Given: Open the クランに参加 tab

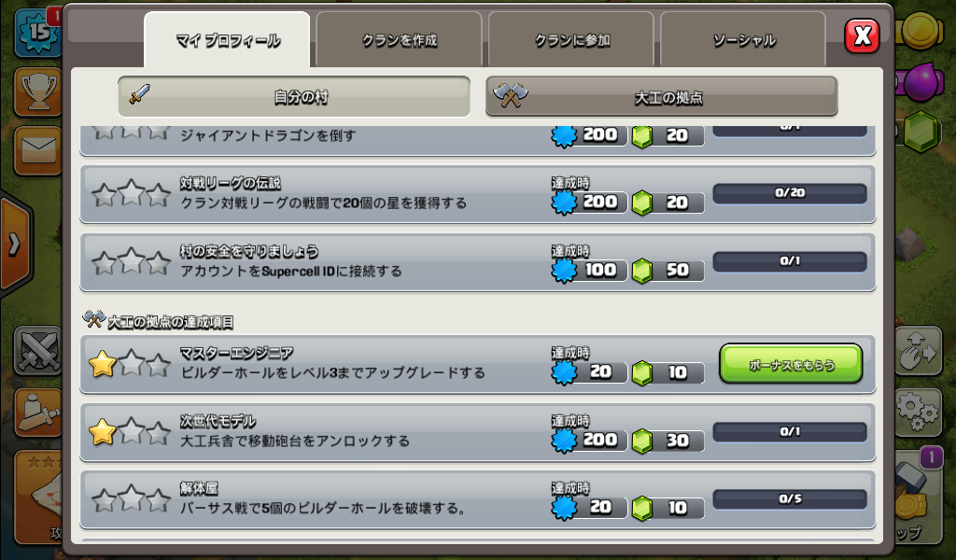Looking at the screenshot, I should tap(571, 40).
